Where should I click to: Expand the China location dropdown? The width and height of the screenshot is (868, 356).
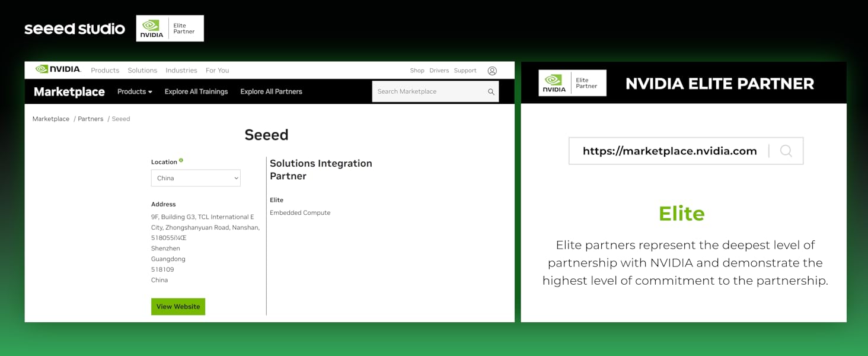[x=196, y=178]
